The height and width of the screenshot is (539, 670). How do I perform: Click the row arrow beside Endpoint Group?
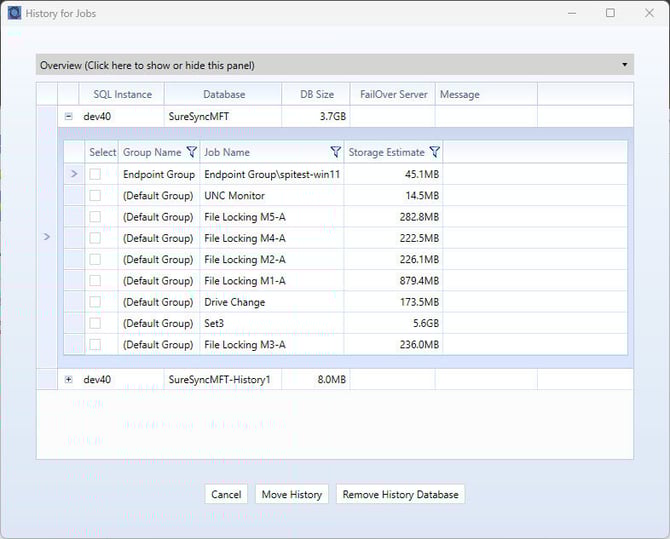click(74, 174)
